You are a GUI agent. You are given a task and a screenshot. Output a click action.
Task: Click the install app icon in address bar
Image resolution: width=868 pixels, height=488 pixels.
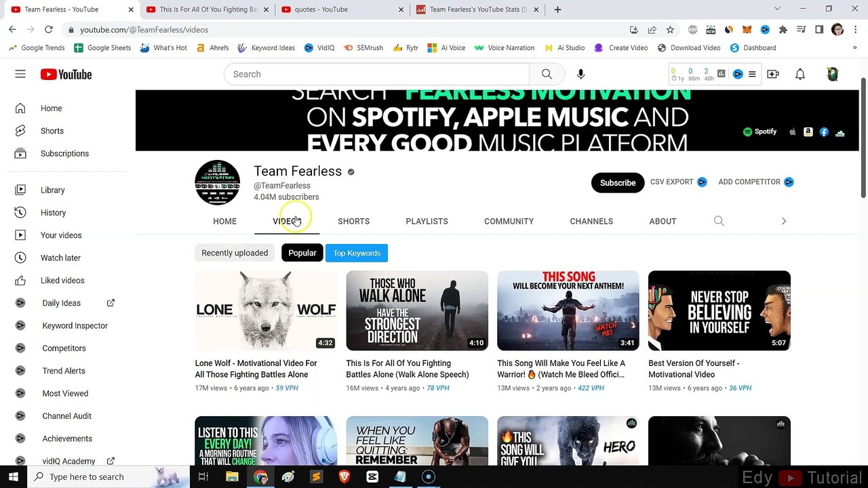pos(633,30)
